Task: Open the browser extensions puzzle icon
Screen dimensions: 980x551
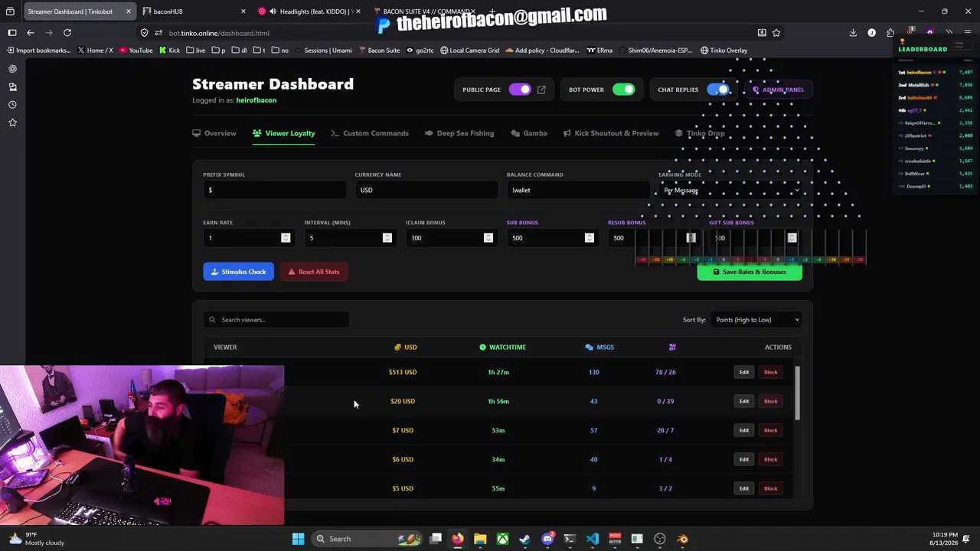Action: (x=890, y=33)
